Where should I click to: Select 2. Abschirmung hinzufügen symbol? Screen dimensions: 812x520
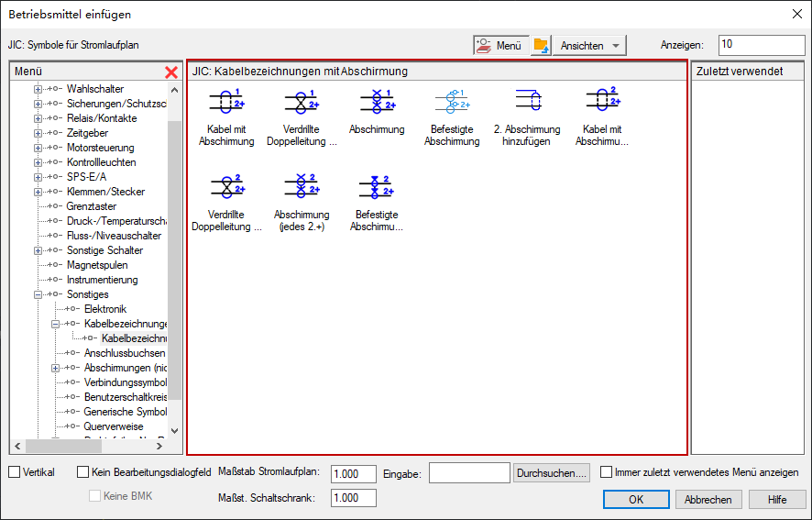[x=527, y=100]
